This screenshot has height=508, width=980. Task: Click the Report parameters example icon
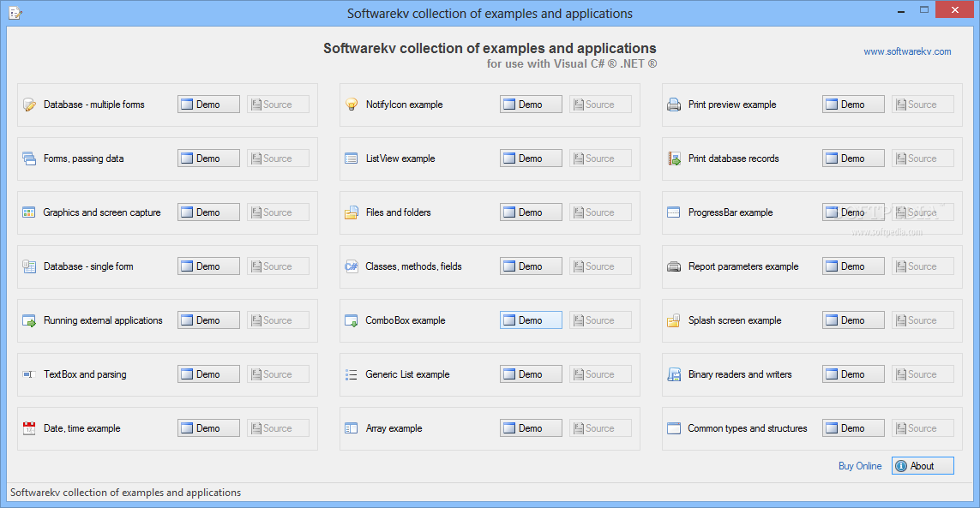point(674,266)
